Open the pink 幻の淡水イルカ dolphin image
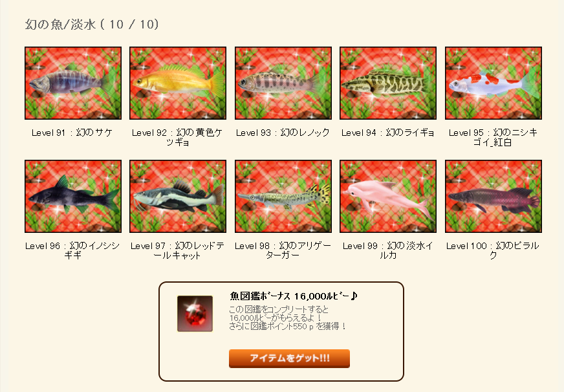 tap(388, 197)
